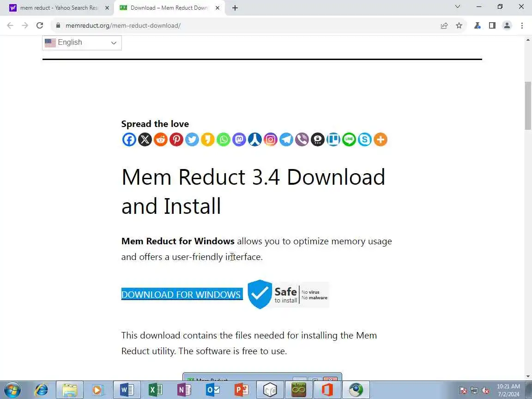This screenshot has width=532, height=399.
Task: Close the Mem Reduct Download tab
Action: [218, 8]
